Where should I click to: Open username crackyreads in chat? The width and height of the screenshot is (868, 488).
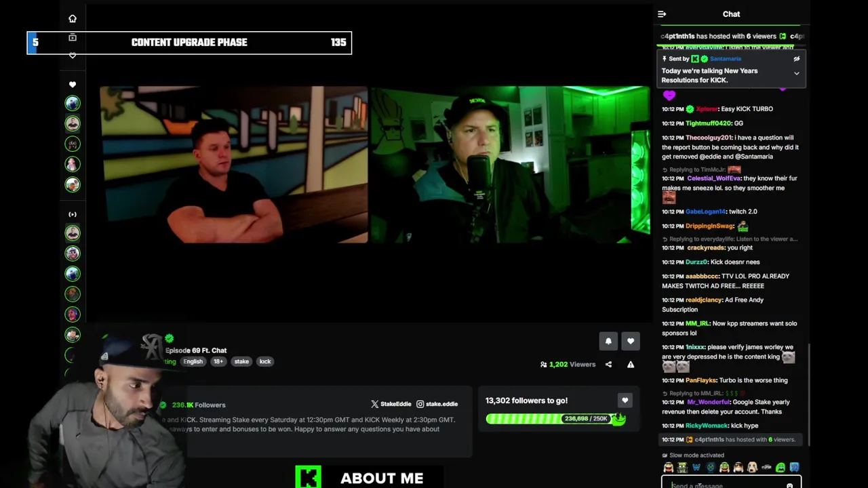[705, 248]
